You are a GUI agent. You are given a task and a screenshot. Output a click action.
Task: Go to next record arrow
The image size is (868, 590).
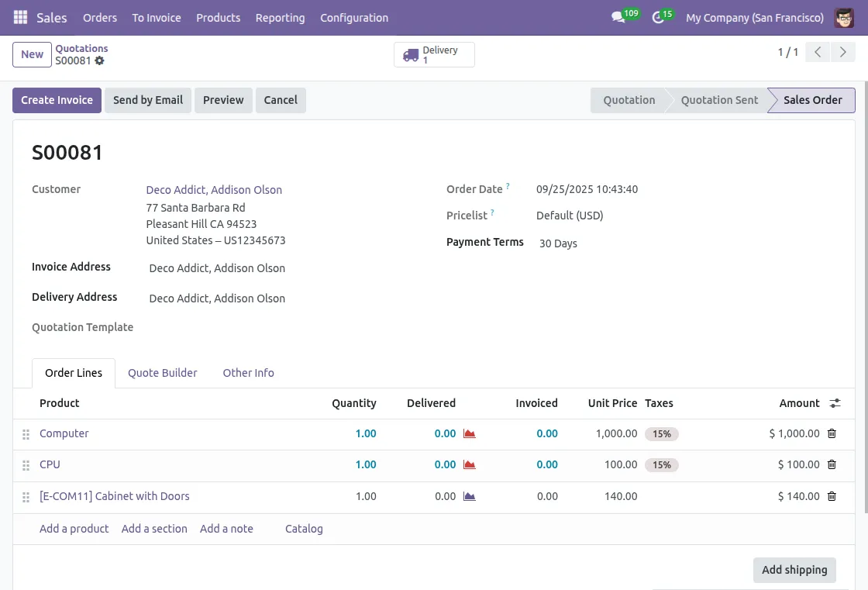842,53
